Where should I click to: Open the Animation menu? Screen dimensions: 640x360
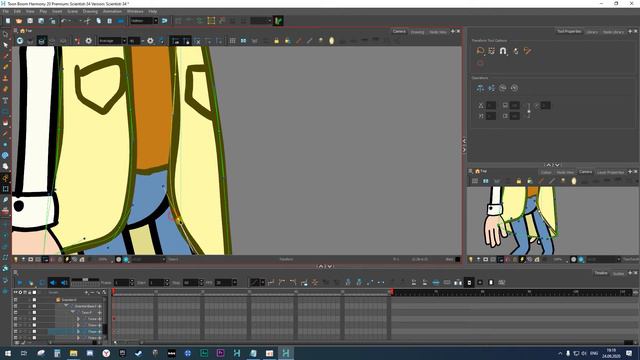click(x=112, y=11)
